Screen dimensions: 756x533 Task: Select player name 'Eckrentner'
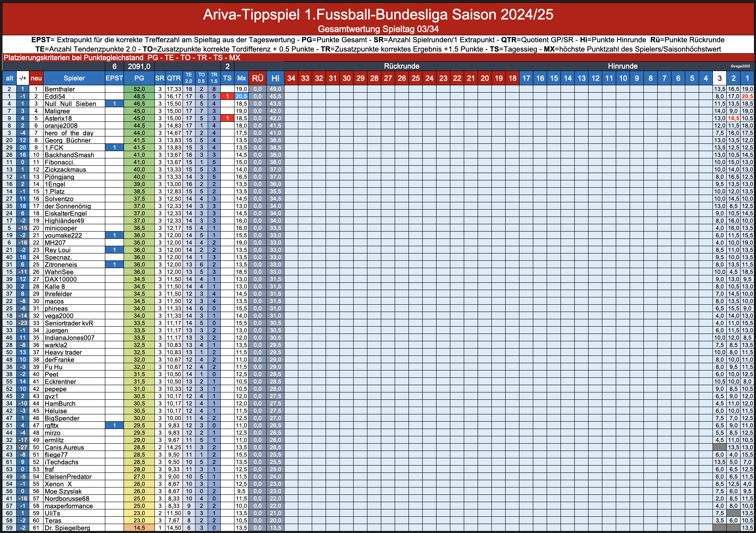(61, 381)
